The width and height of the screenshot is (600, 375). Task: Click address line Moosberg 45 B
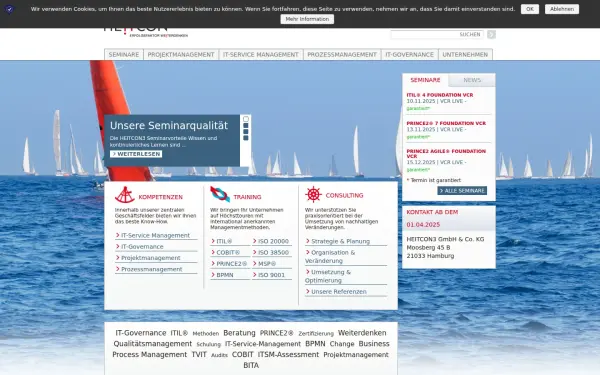tap(428, 248)
